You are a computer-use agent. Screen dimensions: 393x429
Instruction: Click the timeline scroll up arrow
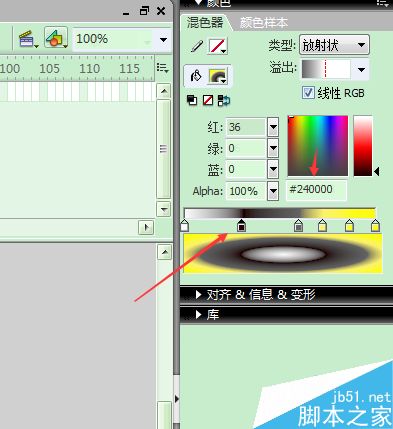(164, 91)
